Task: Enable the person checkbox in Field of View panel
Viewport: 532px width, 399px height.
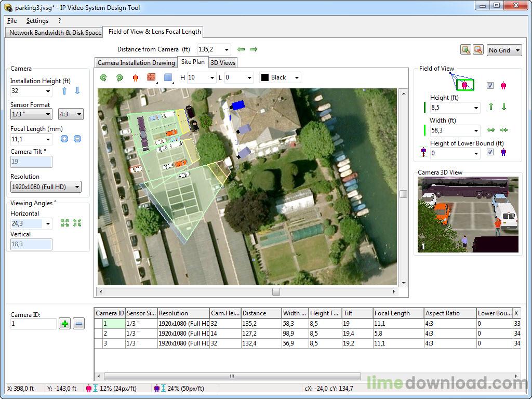Action: 490,85
